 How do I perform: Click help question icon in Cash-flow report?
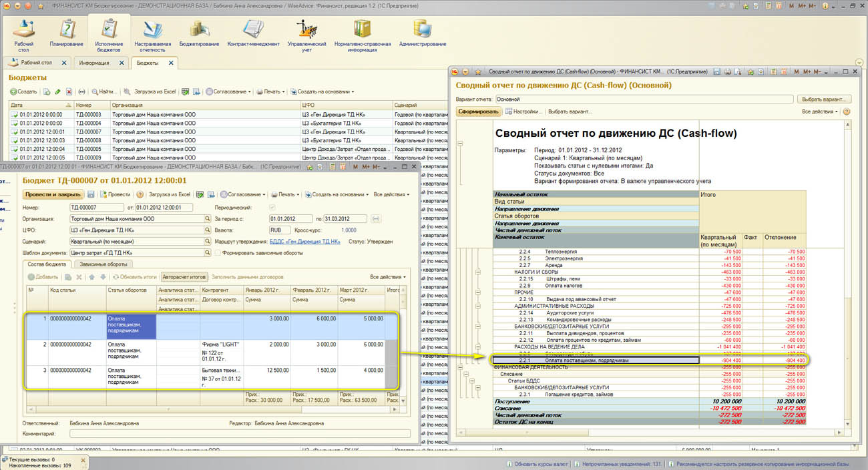[x=847, y=111]
